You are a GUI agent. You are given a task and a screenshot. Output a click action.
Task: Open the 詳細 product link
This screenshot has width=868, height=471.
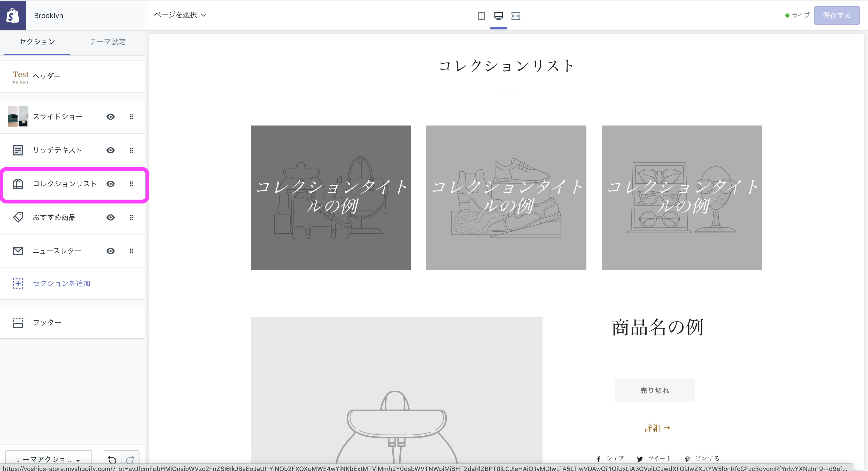point(656,428)
